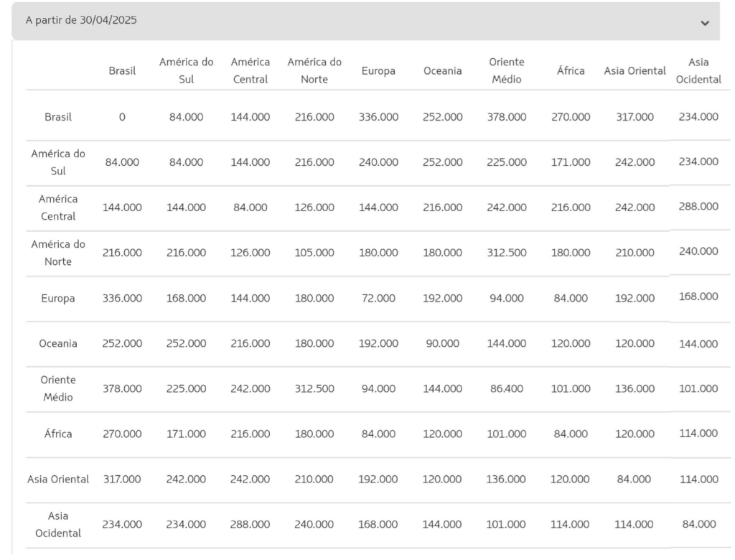Select the 72.000 cell in the Europa row

pos(378,298)
